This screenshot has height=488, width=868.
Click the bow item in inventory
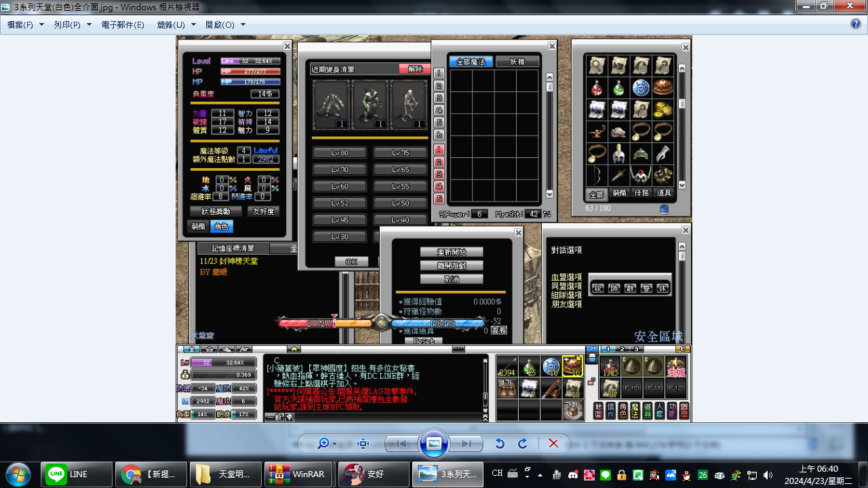point(597,175)
